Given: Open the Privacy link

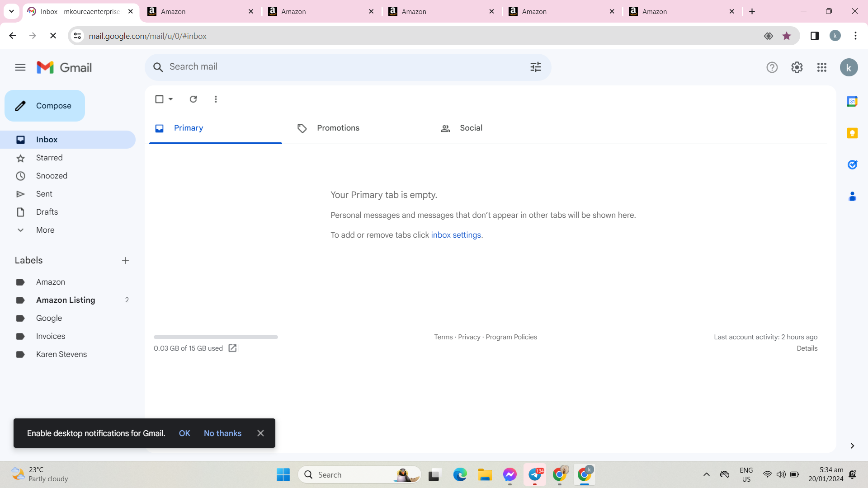Looking at the screenshot, I should pyautogui.click(x=469, y=337).
